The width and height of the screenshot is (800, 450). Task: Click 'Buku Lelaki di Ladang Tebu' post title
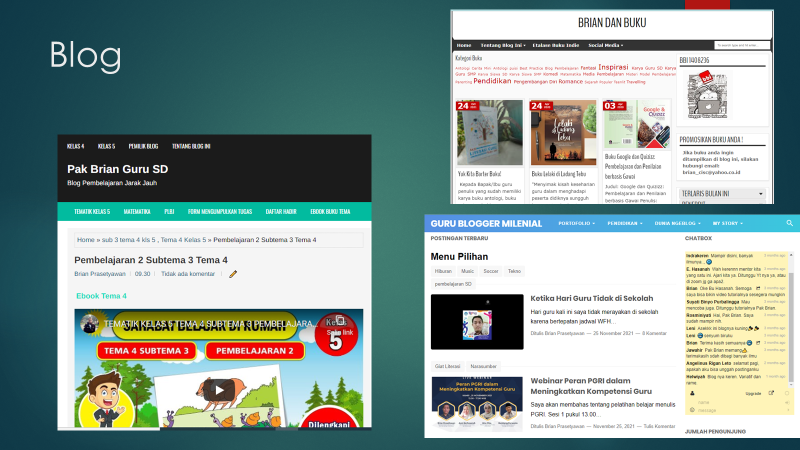point(559,174)
